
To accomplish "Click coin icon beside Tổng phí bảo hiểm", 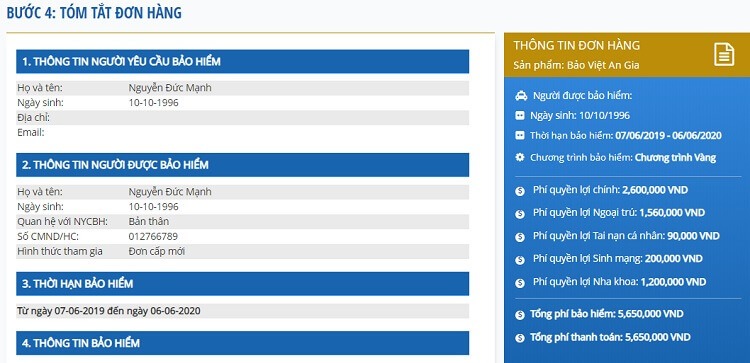I will [x=520, y=315].
